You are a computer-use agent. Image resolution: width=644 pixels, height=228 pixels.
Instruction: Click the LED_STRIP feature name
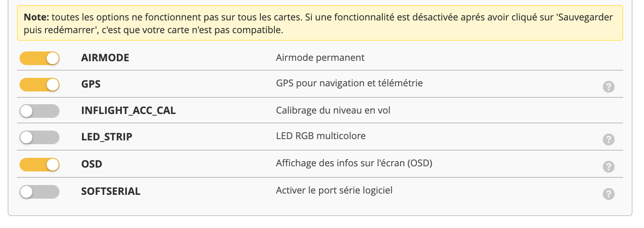point(107,137)
